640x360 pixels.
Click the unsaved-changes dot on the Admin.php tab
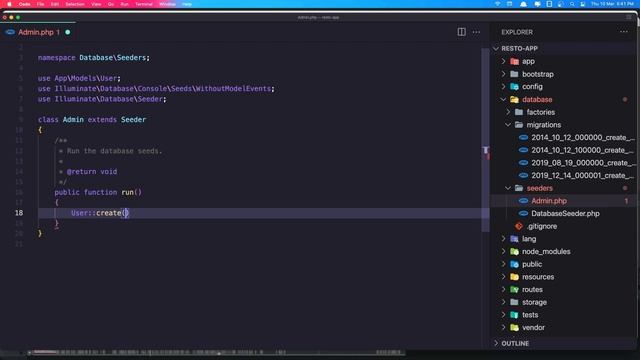tap(68, 32)
